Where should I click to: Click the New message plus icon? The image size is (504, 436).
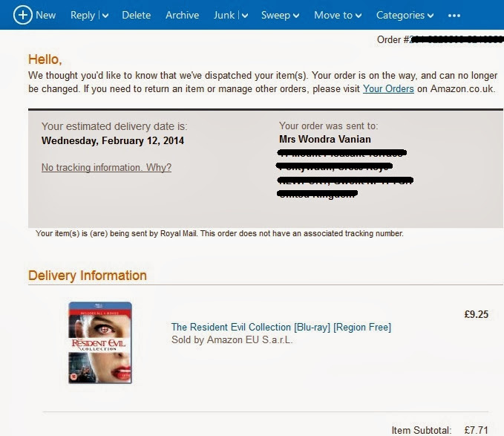22,15
